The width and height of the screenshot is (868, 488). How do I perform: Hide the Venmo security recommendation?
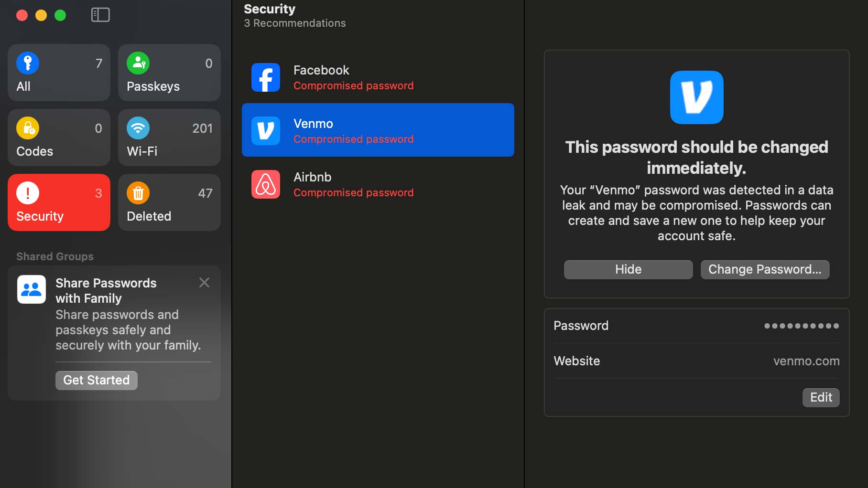point(628,270)
